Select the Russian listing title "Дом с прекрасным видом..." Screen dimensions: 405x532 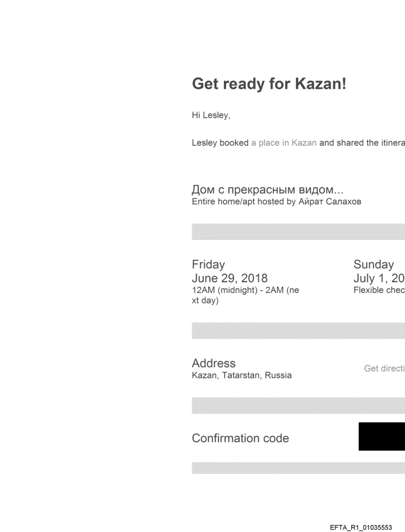268,191
